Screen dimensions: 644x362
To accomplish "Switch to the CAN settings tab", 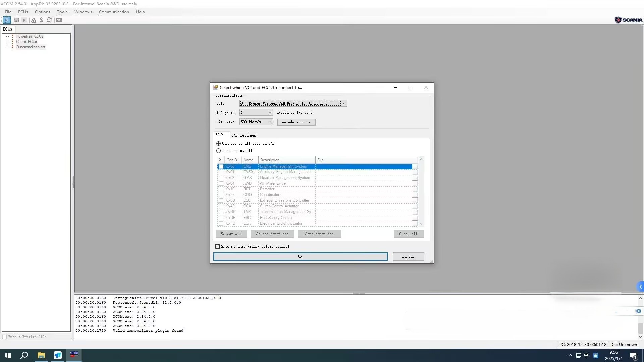I will tap(244, 136).
